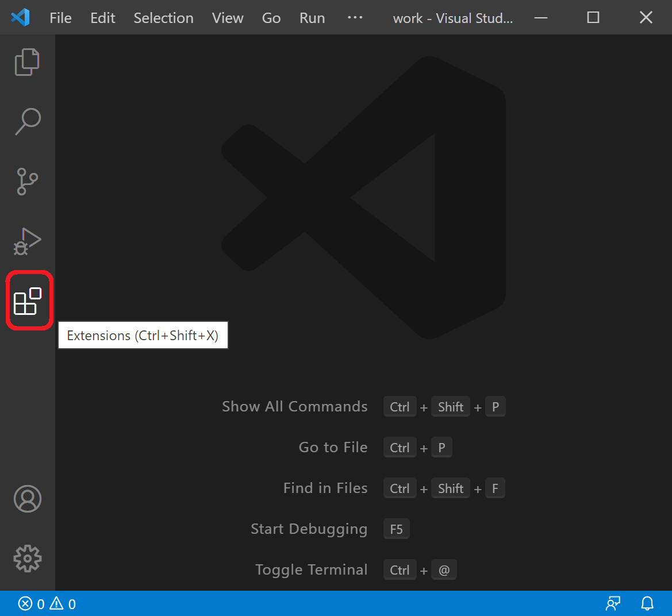Open the Run menu
This screenshot has width=672, height=616.
pos(312,18)
